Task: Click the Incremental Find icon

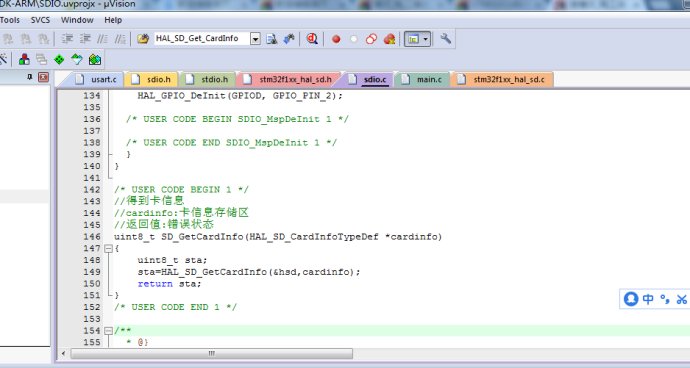Action: [289, 39]
